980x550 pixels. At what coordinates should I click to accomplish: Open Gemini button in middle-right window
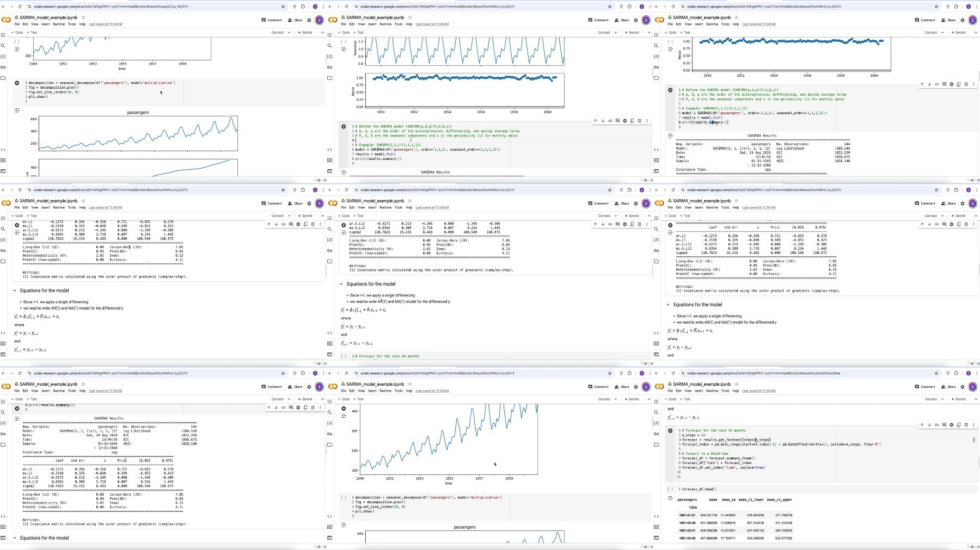pyautogui.click(x=959, y=216)
